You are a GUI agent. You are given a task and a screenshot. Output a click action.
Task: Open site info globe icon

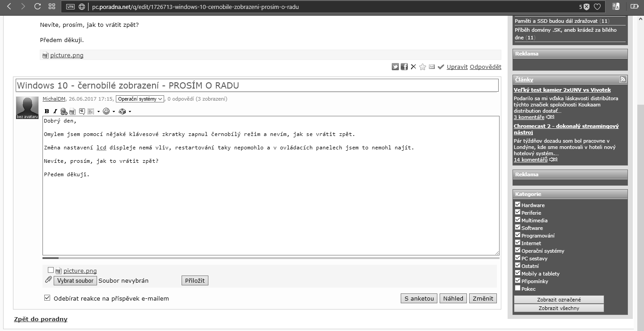click(82, 7)
